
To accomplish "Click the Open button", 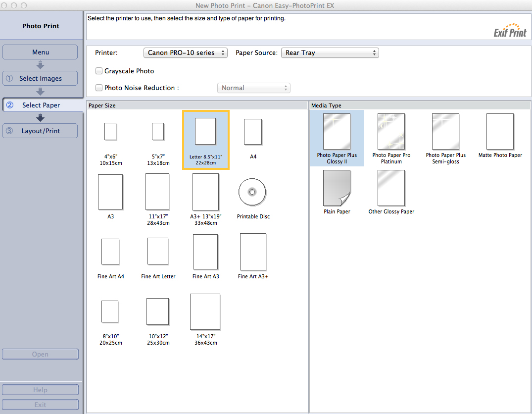I will click(40, 354).
